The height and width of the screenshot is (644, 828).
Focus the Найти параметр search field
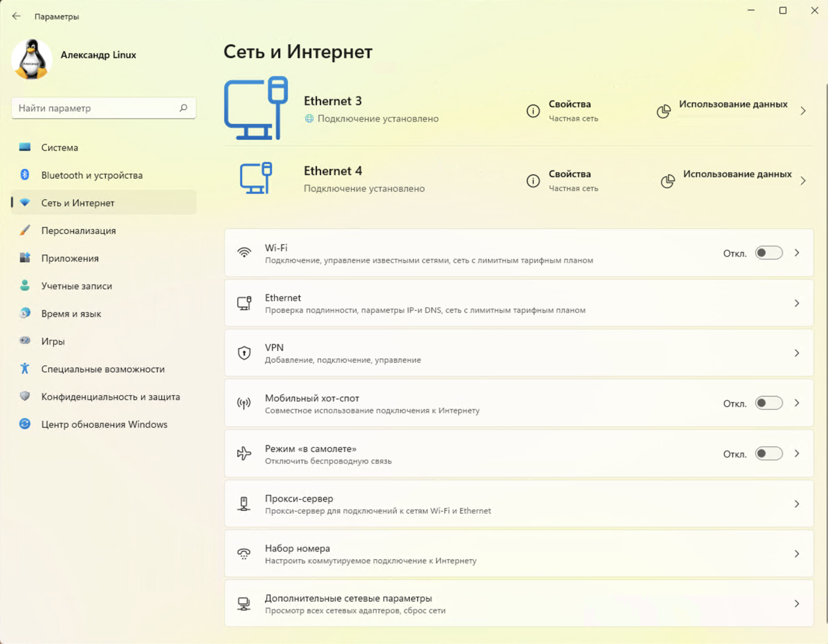(103, 108)
